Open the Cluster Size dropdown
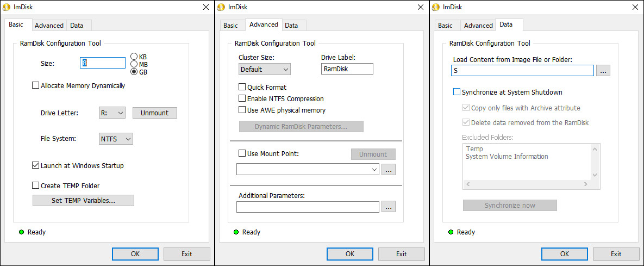Viewport: 644px width, 266px height. point(265,69)
